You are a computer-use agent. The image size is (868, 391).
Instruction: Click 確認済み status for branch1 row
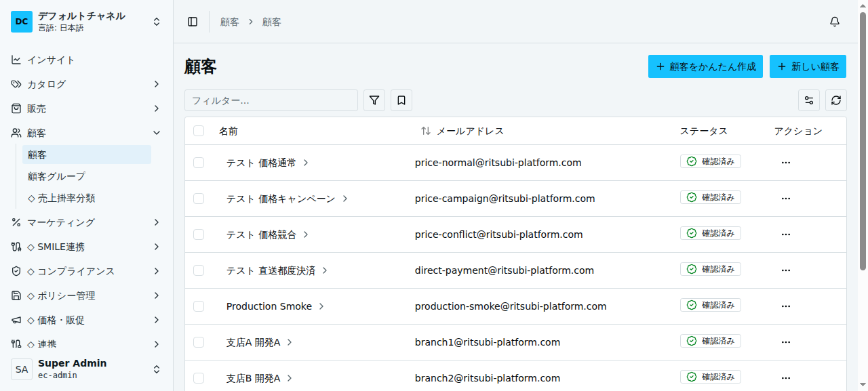click(711, 341)
